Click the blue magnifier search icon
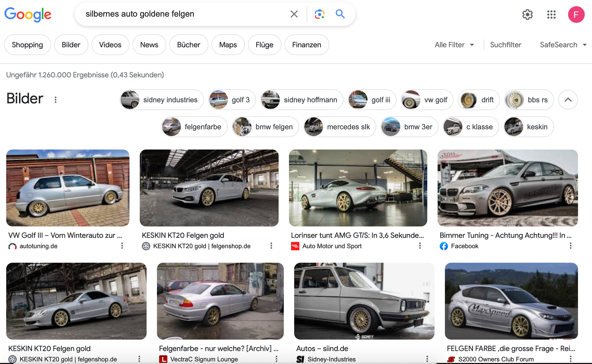Viewport: 592px width, 364px height. tap(340, 14)
